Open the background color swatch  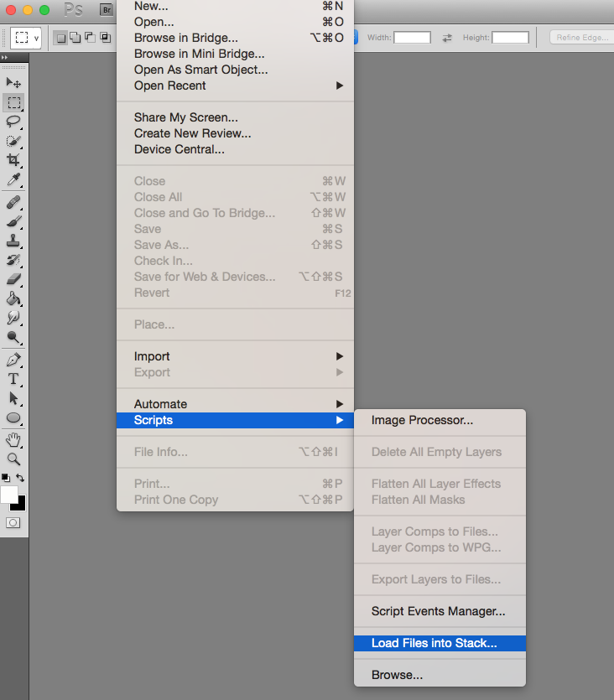(x=20, y=506)
